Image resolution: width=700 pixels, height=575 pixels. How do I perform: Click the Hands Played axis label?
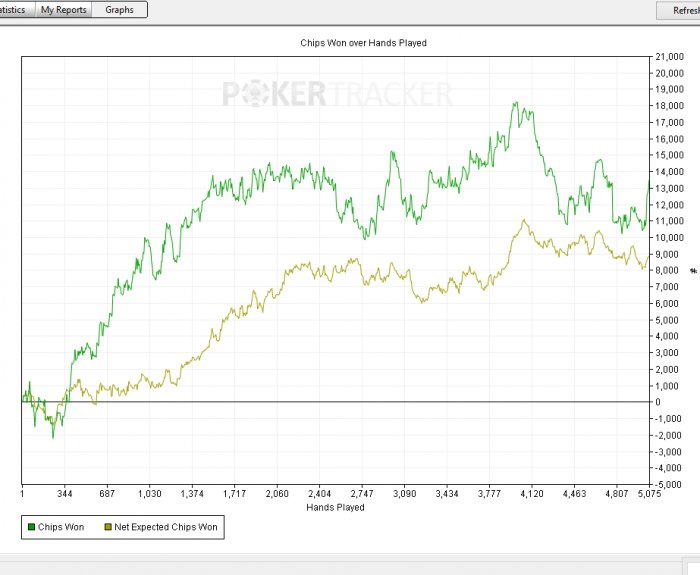coord(335,508)
